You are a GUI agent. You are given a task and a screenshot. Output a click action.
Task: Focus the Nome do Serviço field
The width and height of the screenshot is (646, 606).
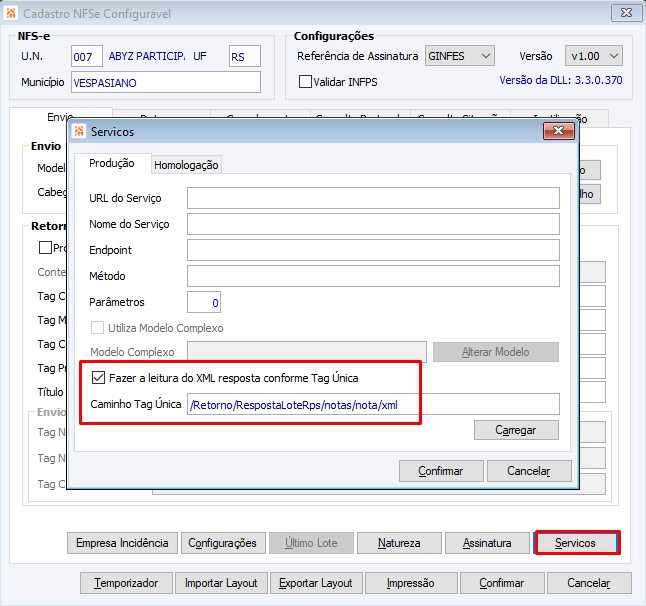pos(373,224)
